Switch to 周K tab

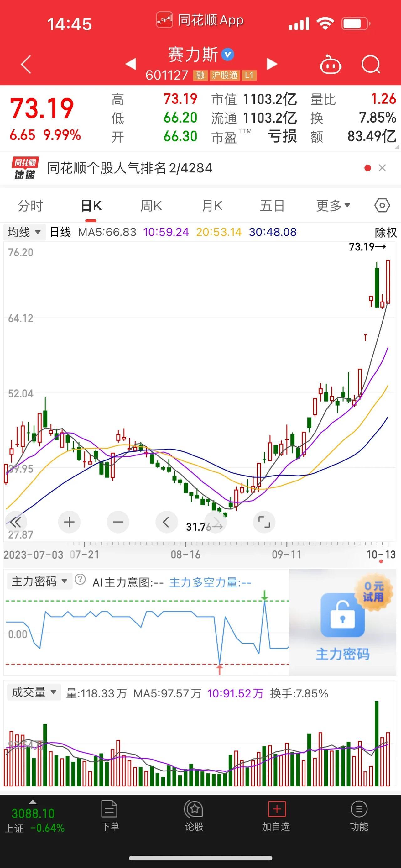point(151,206)
